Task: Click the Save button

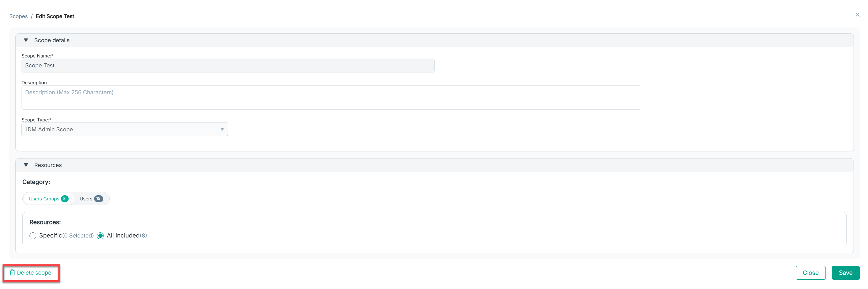Action: point(845,273)
